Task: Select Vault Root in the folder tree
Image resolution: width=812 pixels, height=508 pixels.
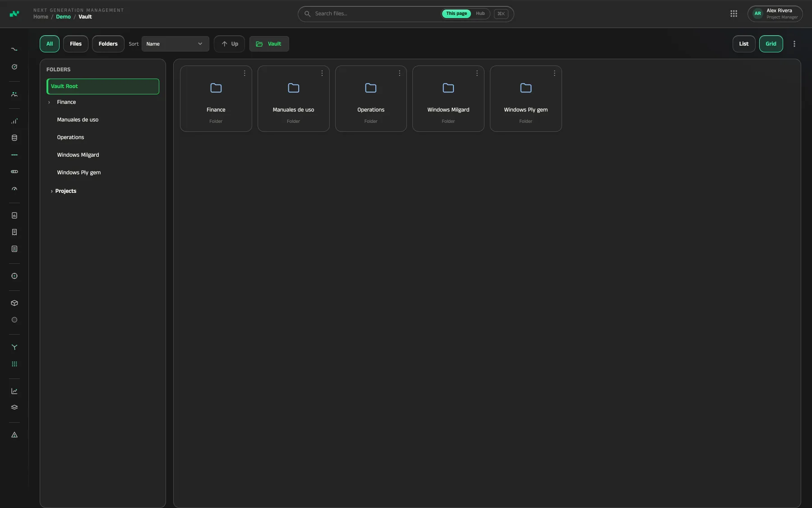Action: pos(103,86)
